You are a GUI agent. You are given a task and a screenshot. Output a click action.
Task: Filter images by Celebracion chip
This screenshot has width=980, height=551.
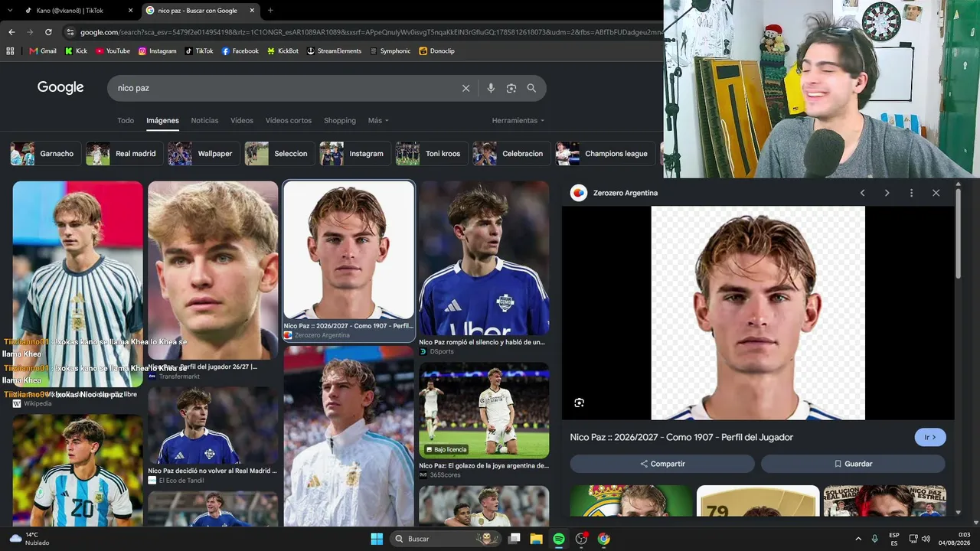[511, 154]
